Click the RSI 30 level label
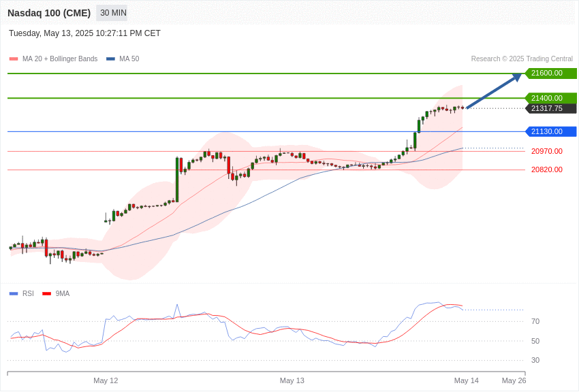The width and height of the screenshot is (579, 392). pyautogui.click(x=535, y=360)
